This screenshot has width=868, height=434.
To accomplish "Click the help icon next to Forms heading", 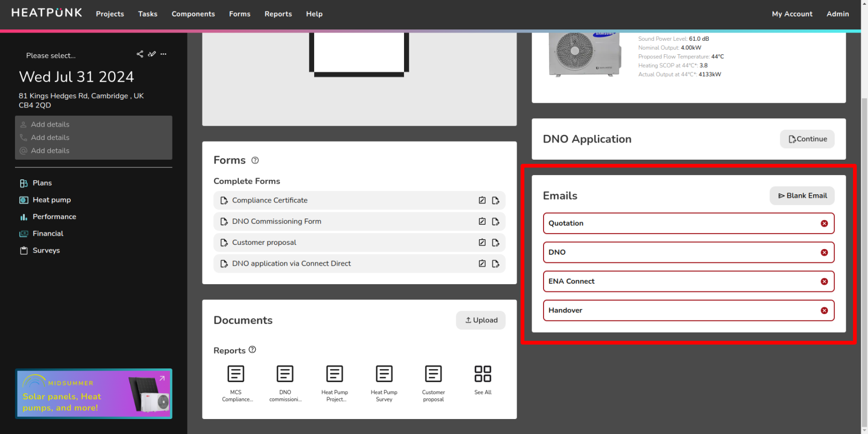I will (x=255, y=161).
